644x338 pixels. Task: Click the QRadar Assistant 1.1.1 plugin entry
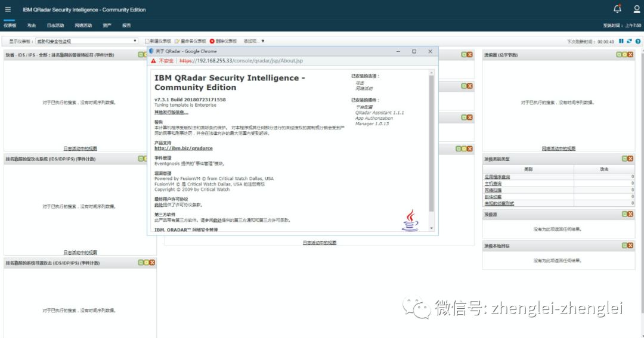(x=379, y=113)
